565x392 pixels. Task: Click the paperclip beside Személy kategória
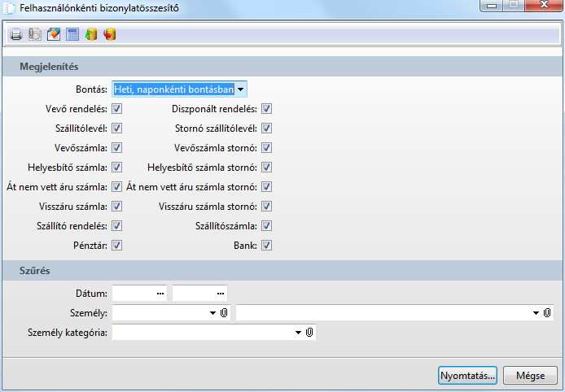[309, 333]
